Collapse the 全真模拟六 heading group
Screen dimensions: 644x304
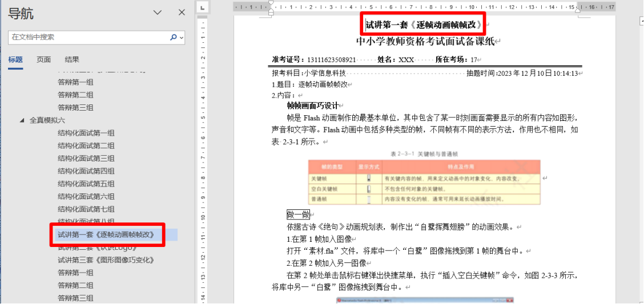click(22, 120)
